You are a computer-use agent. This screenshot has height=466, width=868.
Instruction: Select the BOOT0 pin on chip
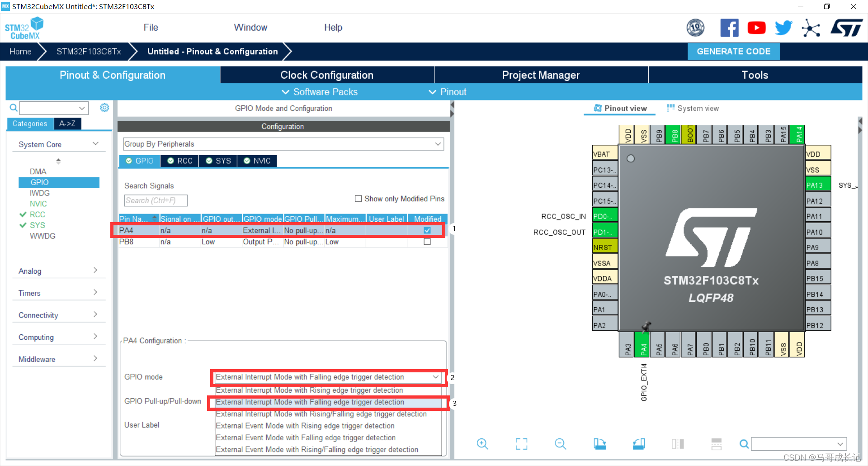point(689,134)
